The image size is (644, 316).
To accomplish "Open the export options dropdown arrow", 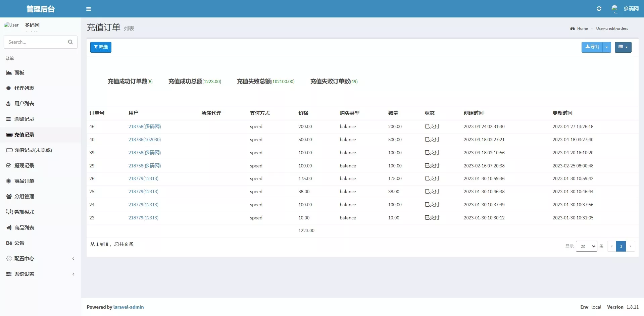I will tap(607, 47).
